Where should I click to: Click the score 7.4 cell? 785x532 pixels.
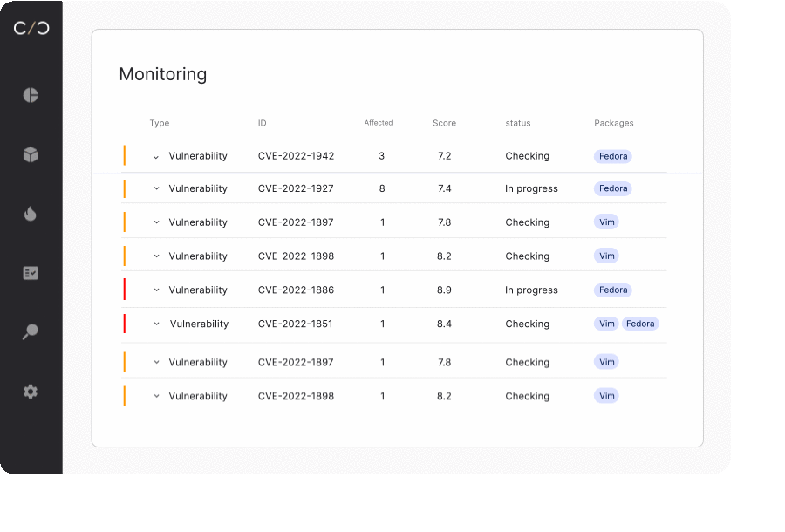coord(444,188)
